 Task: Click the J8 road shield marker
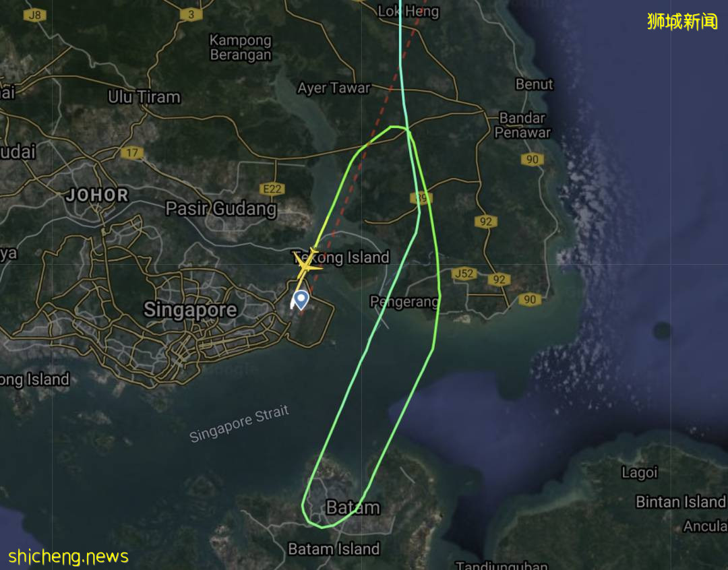coord(35,15)
